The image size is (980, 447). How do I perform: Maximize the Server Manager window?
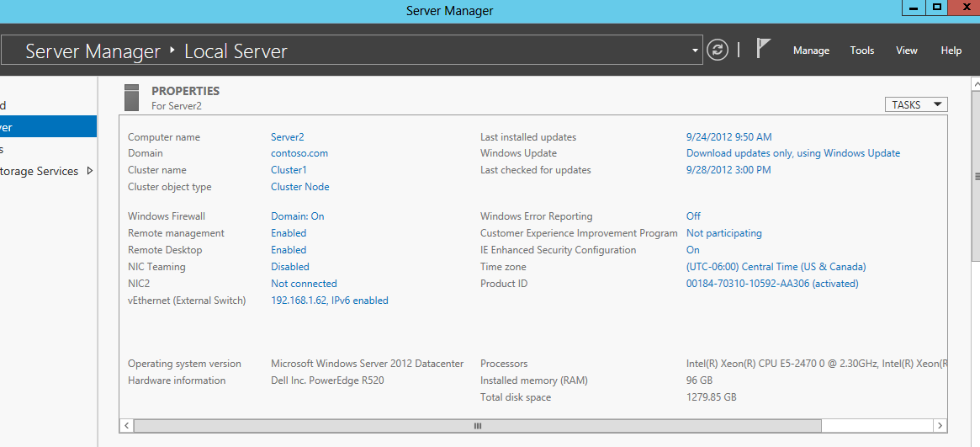click(x=937, y=8)
